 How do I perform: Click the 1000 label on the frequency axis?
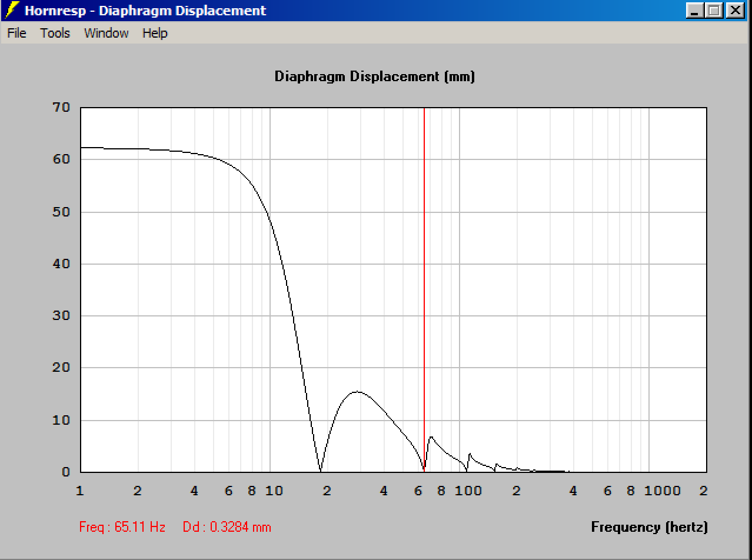663,491
